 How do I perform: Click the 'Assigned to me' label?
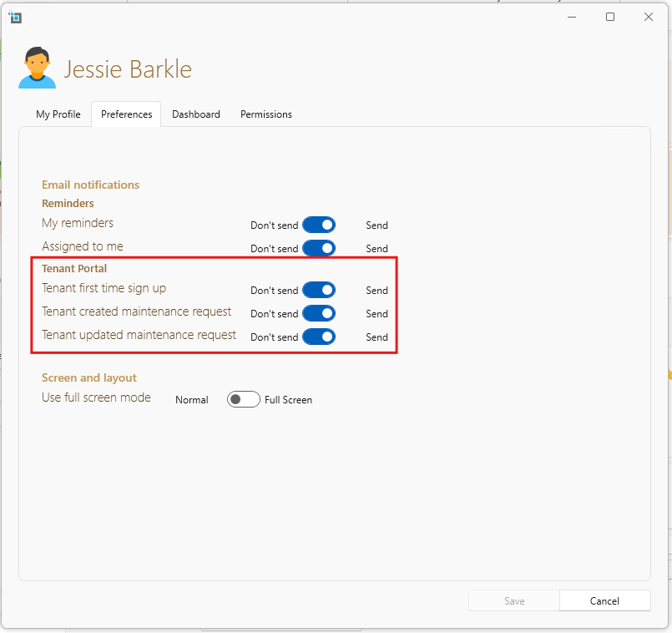(83, 246)
